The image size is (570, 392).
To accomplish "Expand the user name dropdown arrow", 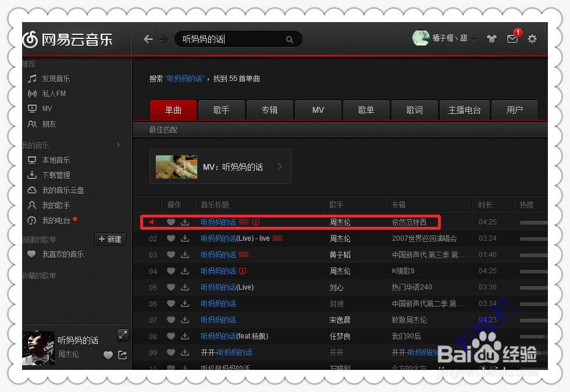I will tap(473, 40).
